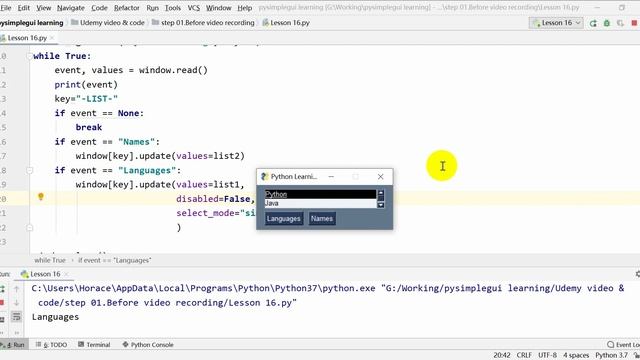The width and height of the screenshot is (640, 360).
Task: Click Python 3.7 interpreter in status bar
Action: click(x=611, y=356)
